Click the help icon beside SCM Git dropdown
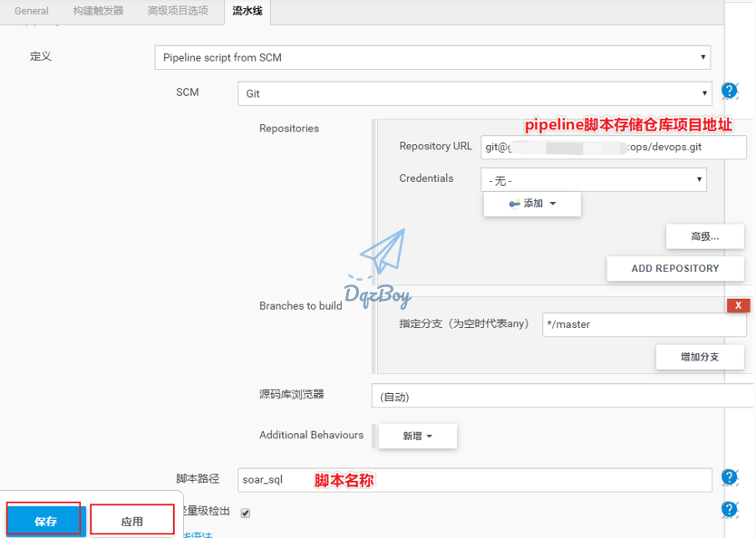The height and width of the screenshot is (538, 756). (730, 91)
